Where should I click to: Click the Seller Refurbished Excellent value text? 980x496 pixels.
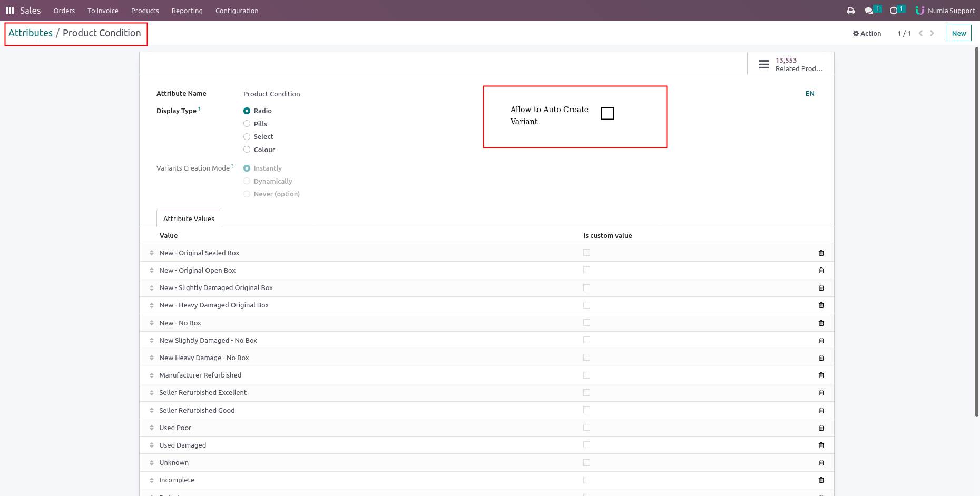[x=203, y=393]
